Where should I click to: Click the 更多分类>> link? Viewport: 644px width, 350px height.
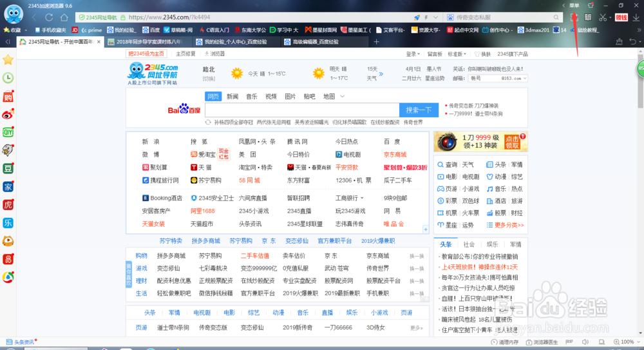509,225
